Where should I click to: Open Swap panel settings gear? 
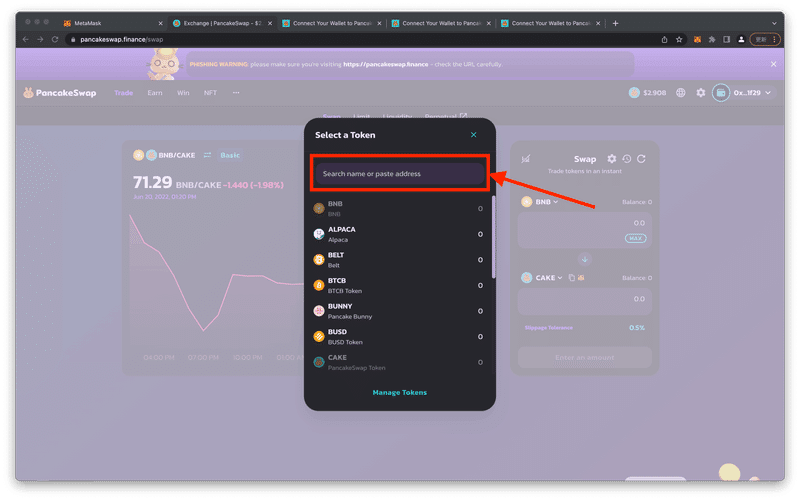[611, 159]
